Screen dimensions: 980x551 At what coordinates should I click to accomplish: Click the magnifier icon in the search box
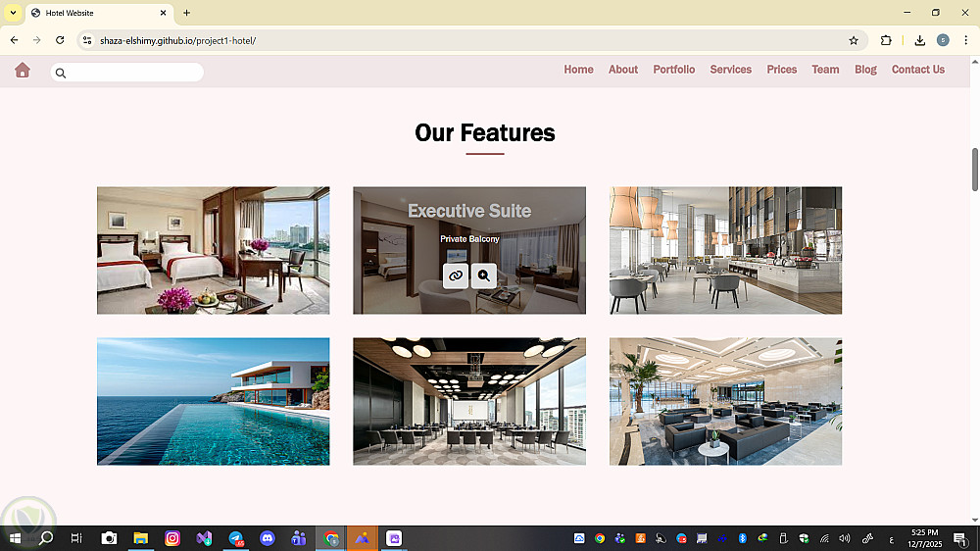point(61,74)
